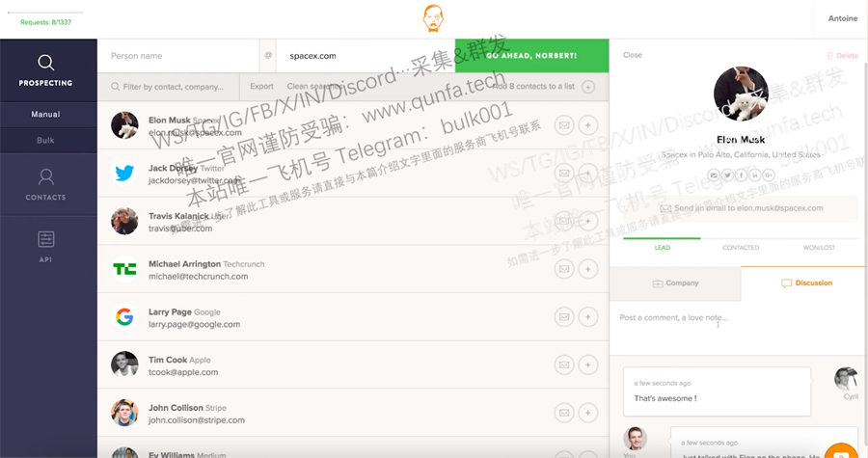Click the @ symbol between search fields
This screenshot has width=868, height=458.
pos(268,55)
